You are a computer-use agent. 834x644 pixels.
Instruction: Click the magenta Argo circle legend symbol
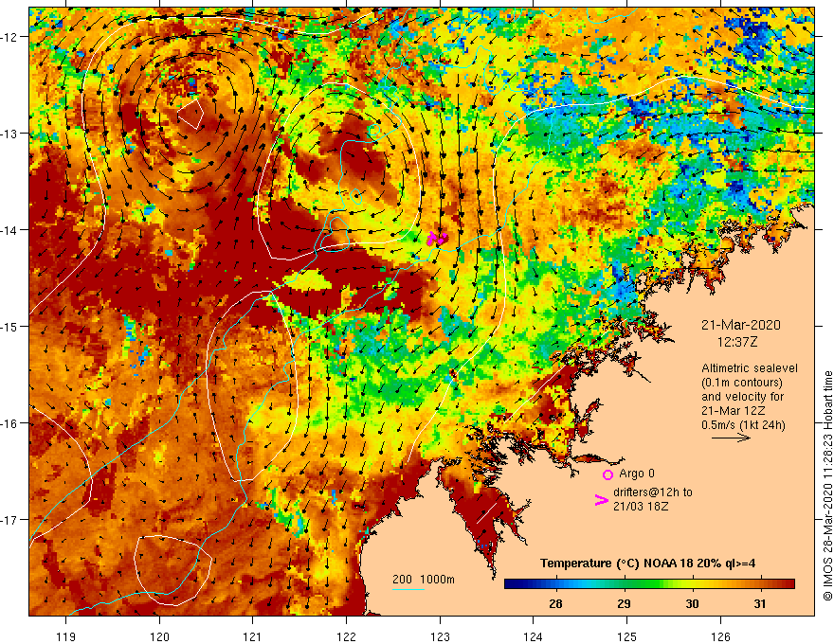[607, 474]
